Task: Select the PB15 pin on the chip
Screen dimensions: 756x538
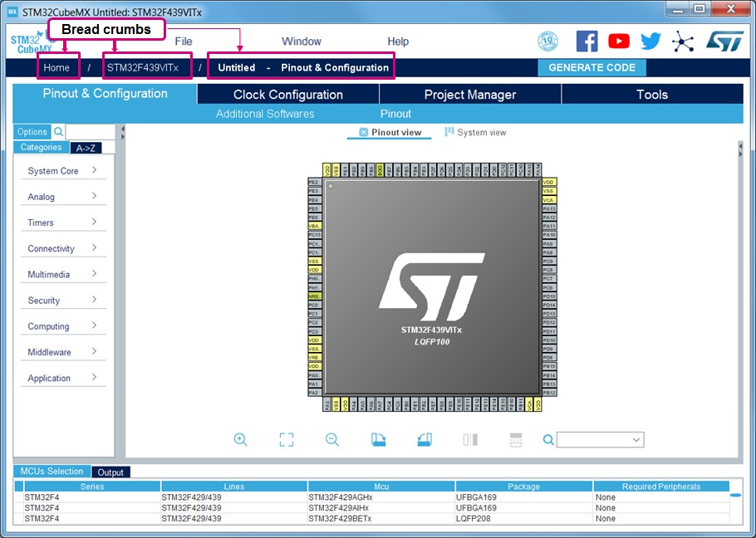Action: point(549,366)
